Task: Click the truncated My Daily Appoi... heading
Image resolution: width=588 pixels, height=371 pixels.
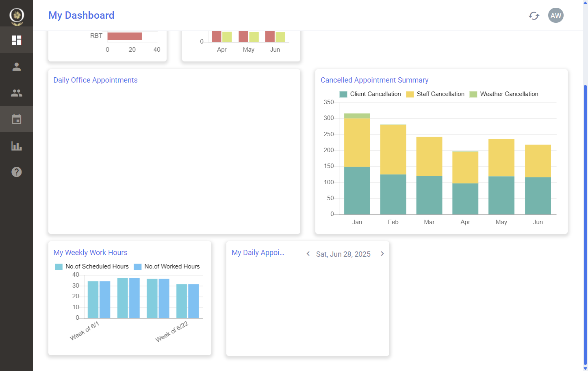Action: [x=258, y=253]
